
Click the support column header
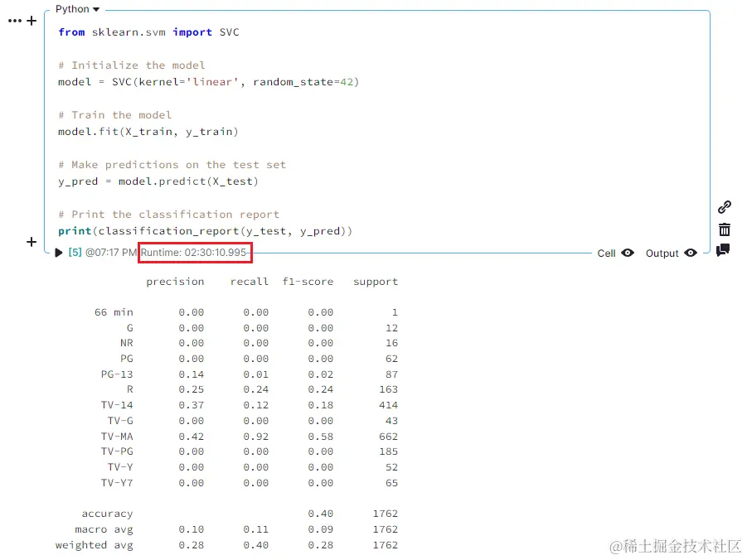tap(376, 282)
